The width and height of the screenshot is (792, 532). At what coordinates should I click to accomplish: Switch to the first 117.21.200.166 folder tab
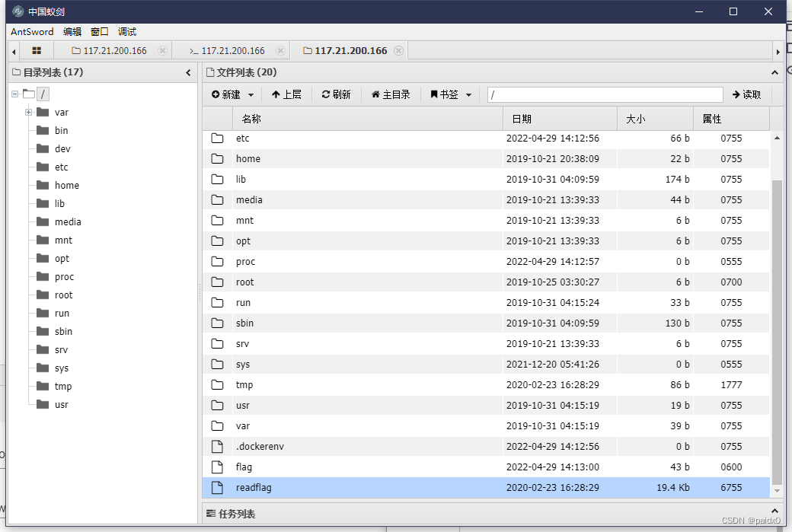click(109, 50)
